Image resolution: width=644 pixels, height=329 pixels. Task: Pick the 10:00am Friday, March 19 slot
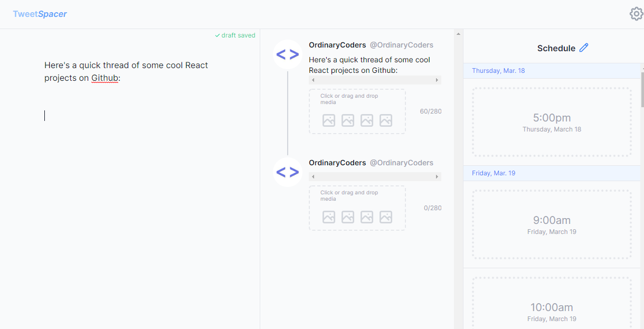(552, 303)
